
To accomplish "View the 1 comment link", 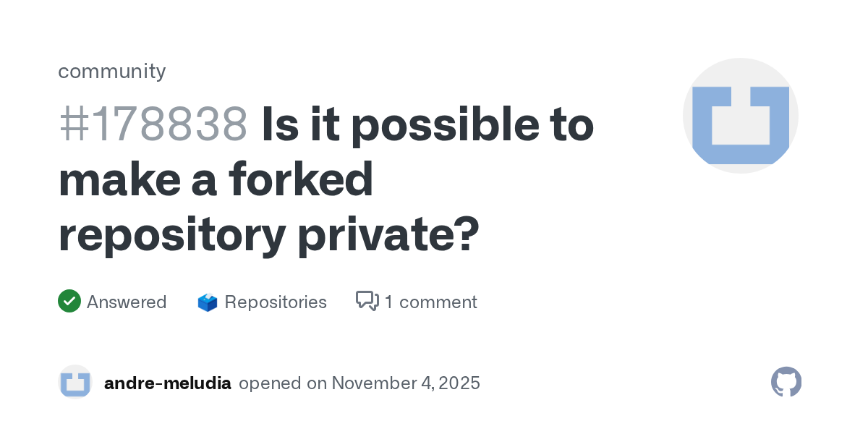I will click(x=430, y=302).
